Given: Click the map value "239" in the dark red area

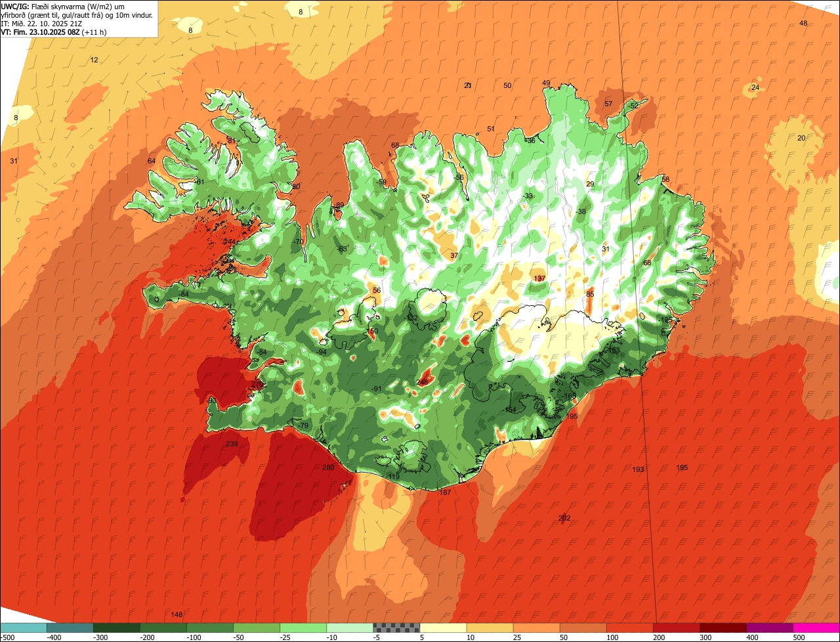Looking at the screenshot, I should [232, 444].
